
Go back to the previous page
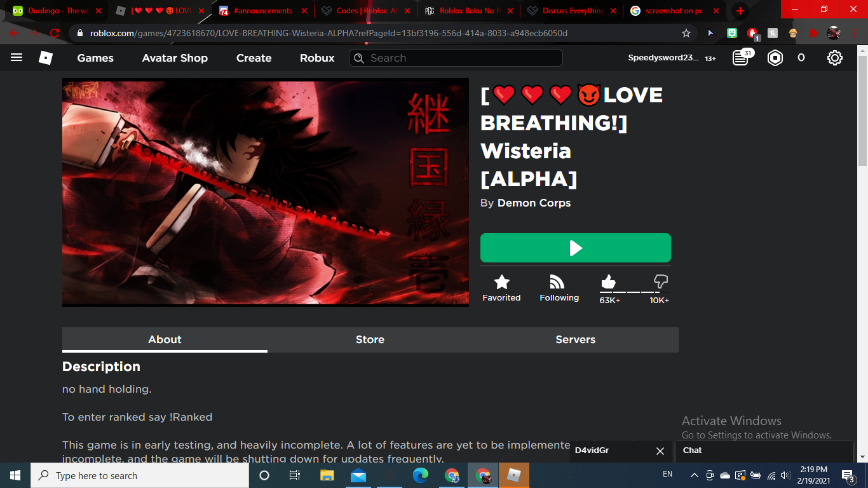click(15, 33)
